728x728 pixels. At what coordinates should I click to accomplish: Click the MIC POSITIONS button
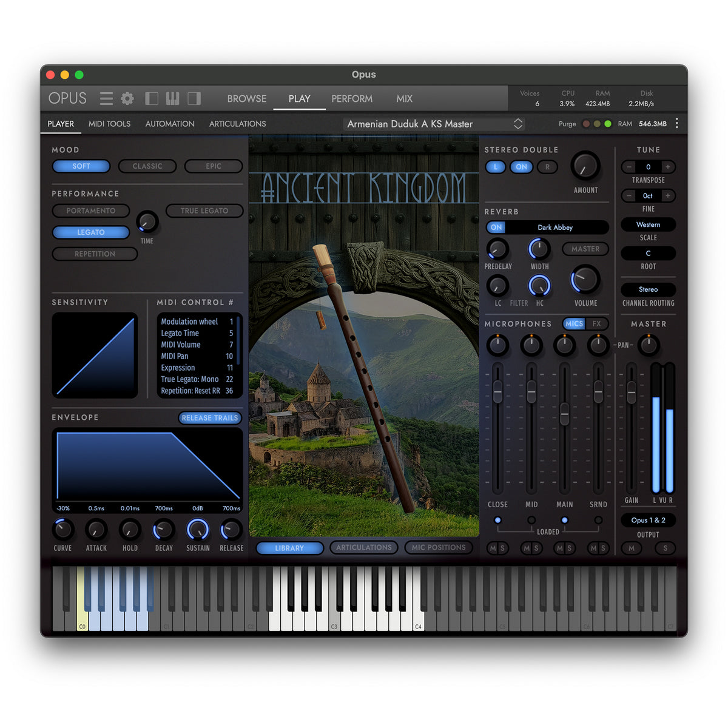[439, 547]
